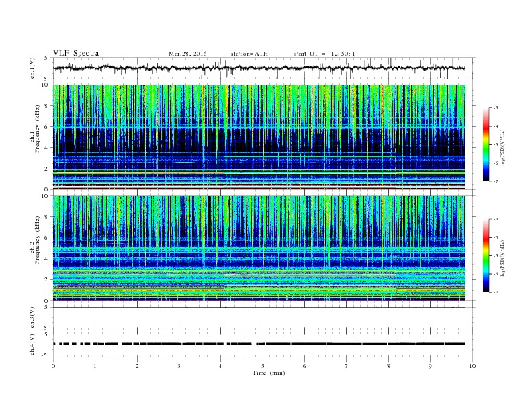Click the upper color scale bar

(x=486, y=145)
